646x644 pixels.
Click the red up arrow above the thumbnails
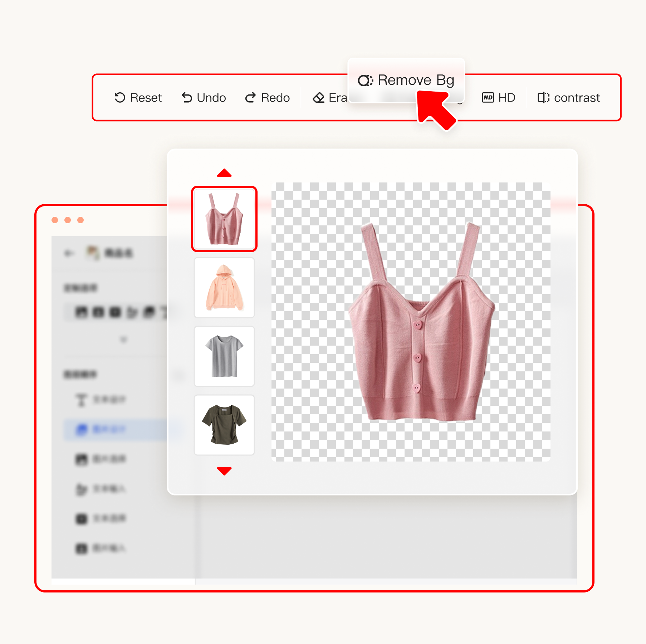coord(224,173)
